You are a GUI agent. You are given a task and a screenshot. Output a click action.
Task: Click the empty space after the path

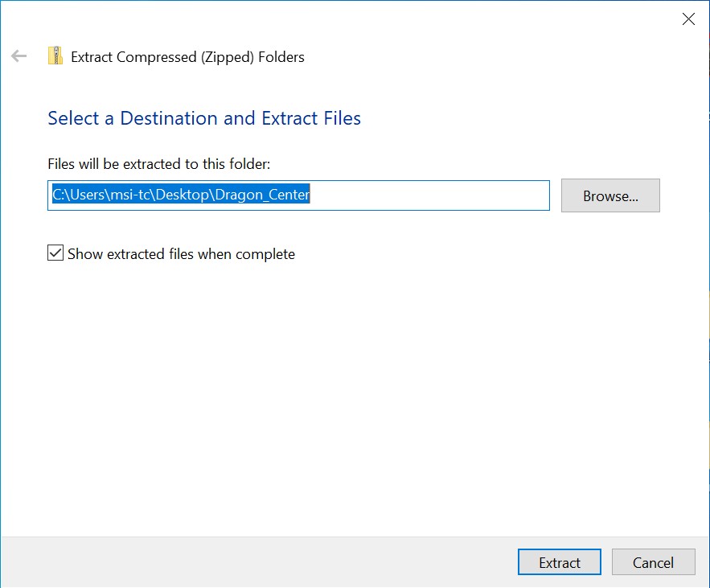click(x=429, y=195)
